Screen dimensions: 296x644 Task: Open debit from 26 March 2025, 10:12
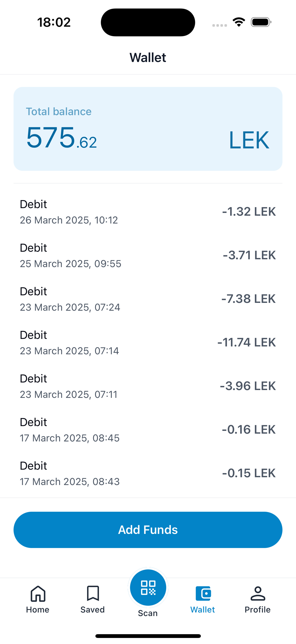148,212
